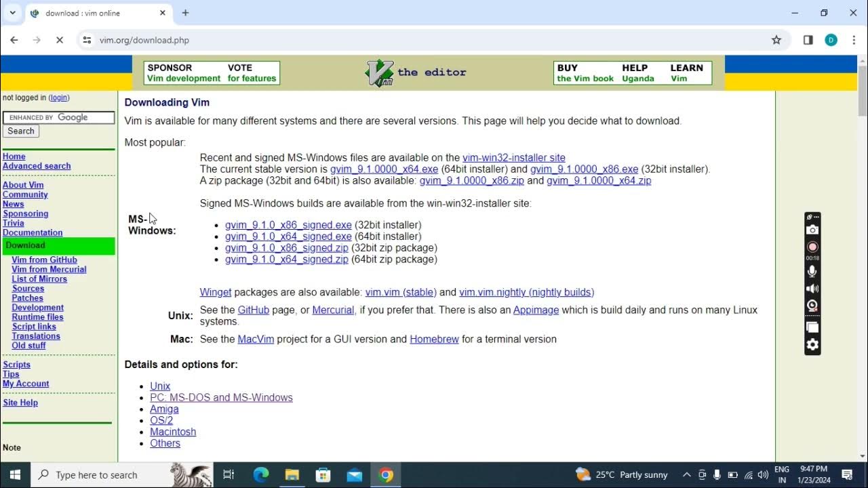Viewport: 868px width, 488px height.
Task: Take a screenshot with the recorder camera icon
Action: point(812,230)
